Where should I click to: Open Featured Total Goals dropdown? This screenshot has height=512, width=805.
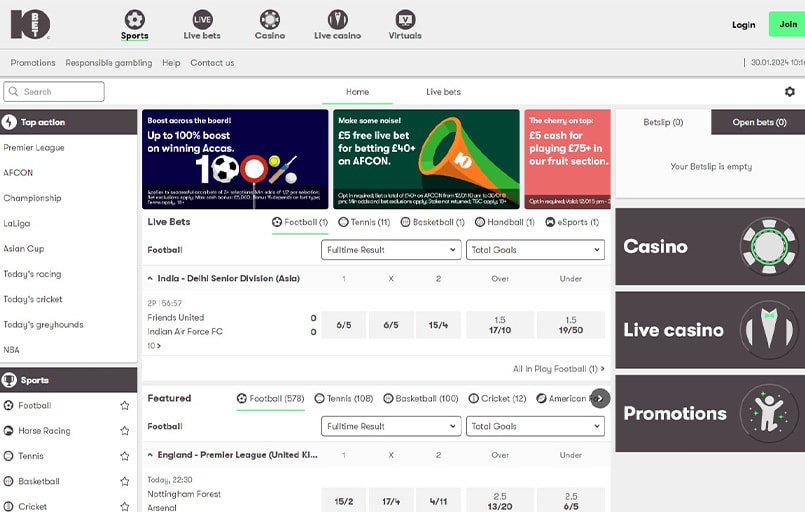click(535, 426)
